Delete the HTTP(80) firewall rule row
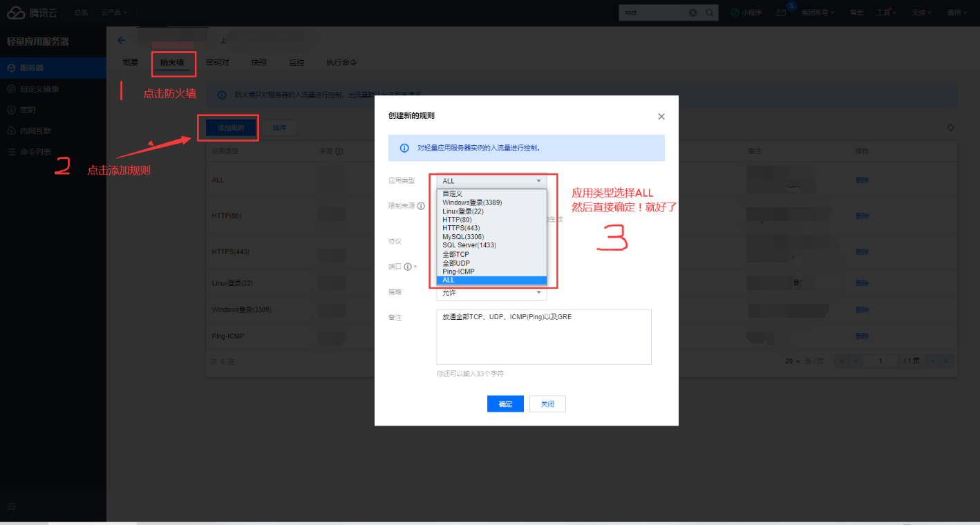Image resolution: width=980 pixels, height=525 pixels. point(862,216)
